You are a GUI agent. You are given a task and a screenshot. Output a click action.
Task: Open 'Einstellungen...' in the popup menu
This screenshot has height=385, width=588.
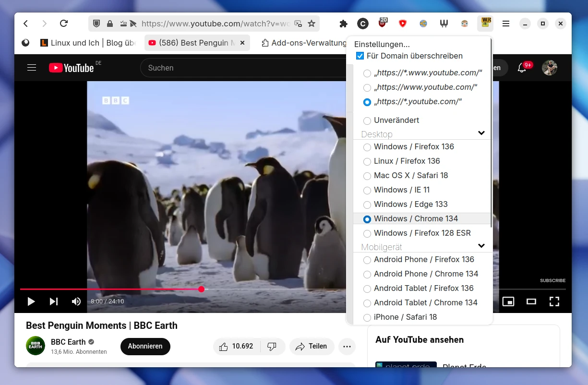click(382, 44)
